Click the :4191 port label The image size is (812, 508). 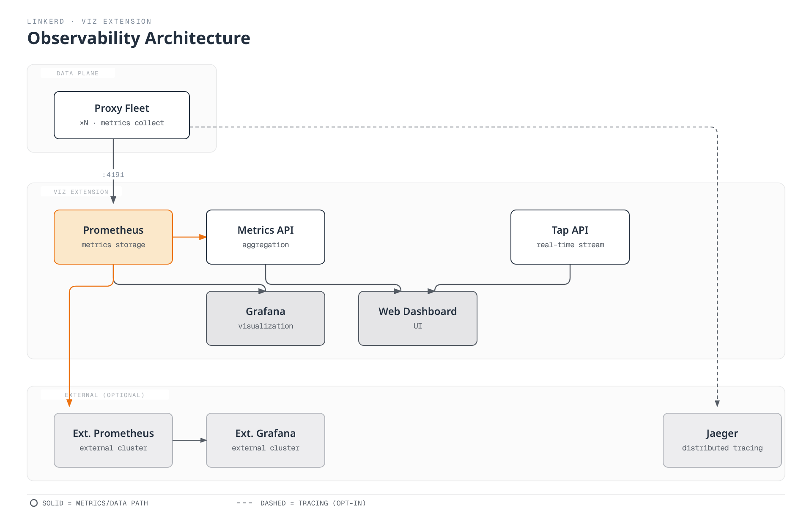click(x=113, y=175)
